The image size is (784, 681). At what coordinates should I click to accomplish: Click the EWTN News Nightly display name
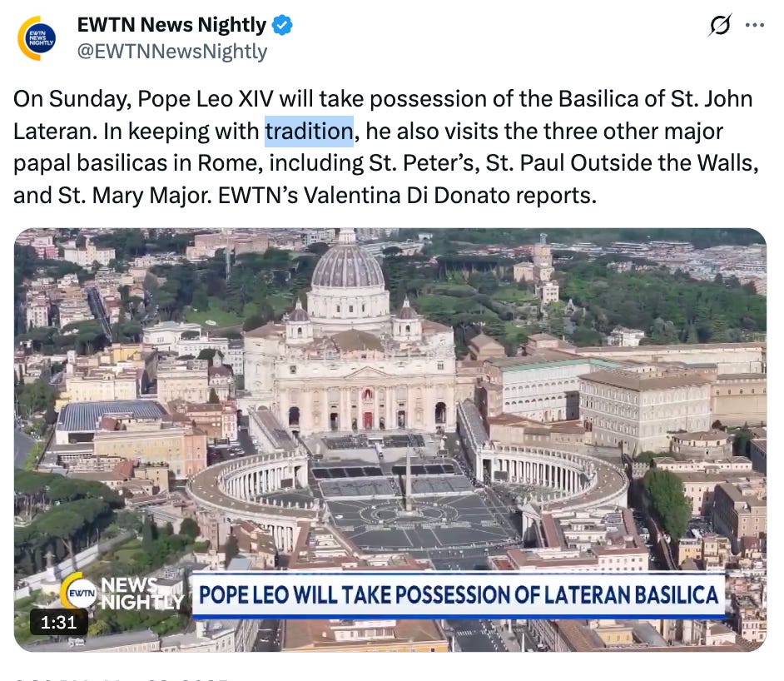pyautogui.click(x=171, y=24)
